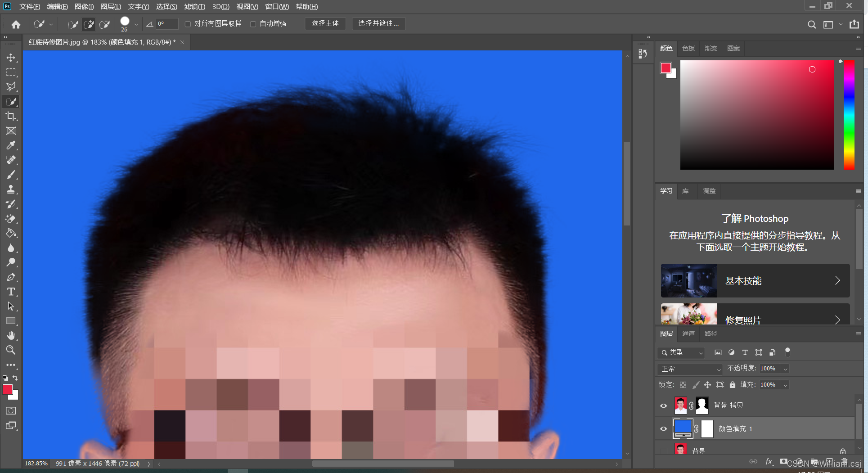Open the 不透明度 opacity dropdown arrow
The height and width of the screenshot is (473, 868).
[x=785, y=369]
